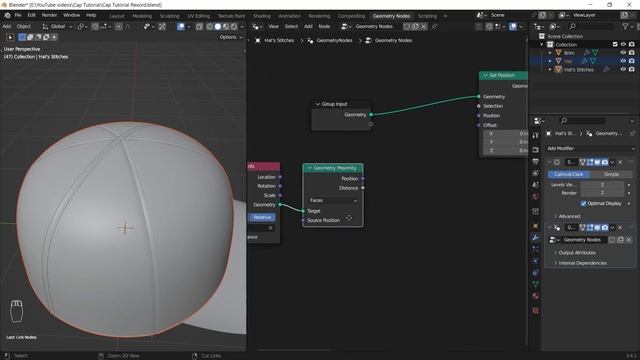
Task: Toggle snapping magnet icon
Action: click(95, 27)
